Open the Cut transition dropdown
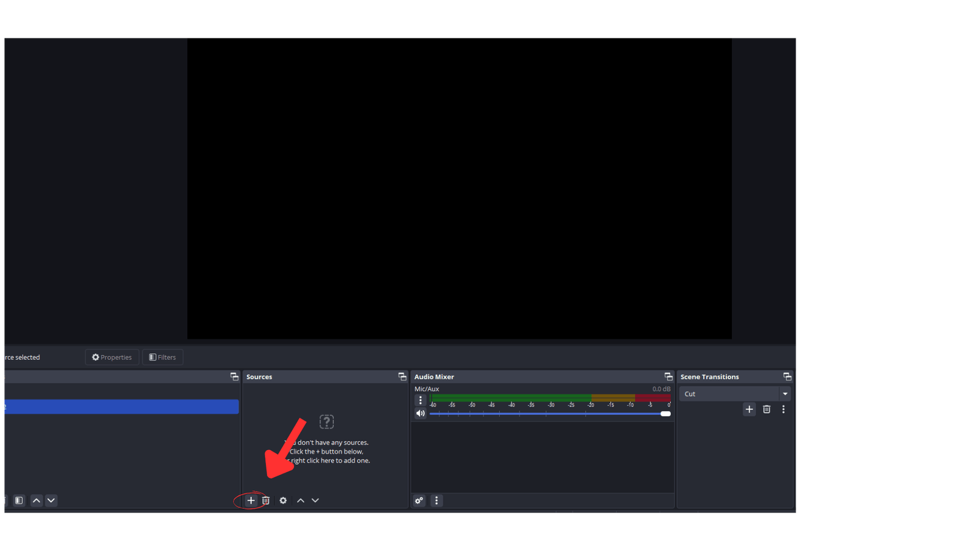Image resolution: width=980 pixels, height=551 pixels. click(734, 394)
